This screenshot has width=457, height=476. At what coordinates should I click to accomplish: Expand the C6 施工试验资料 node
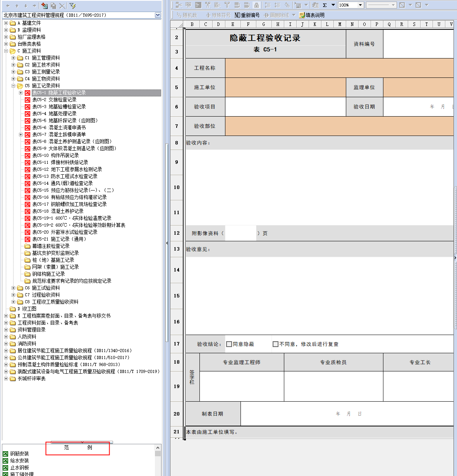tap(13, 288)
